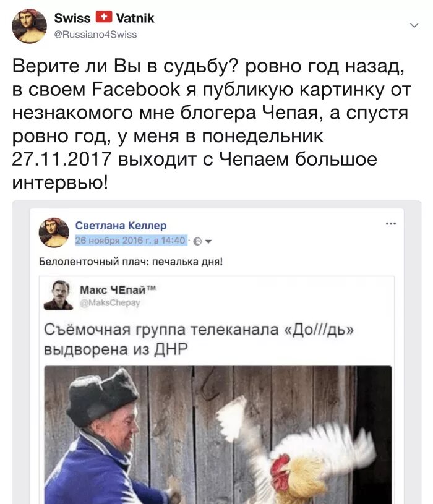The width and height of the screenshot is (433, 504).
Task: Expand the privacy dropdown arrow
Action: coord(208,241)
